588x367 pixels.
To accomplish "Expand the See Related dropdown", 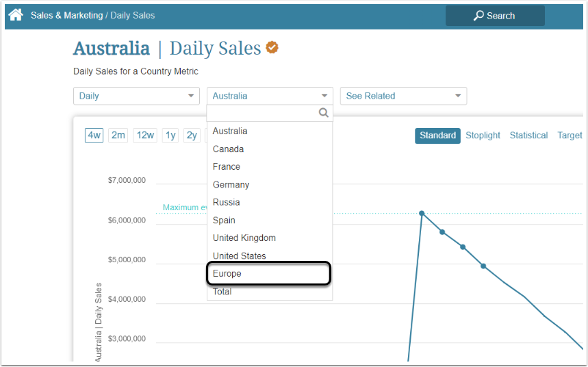I will (x=403, y=96).
